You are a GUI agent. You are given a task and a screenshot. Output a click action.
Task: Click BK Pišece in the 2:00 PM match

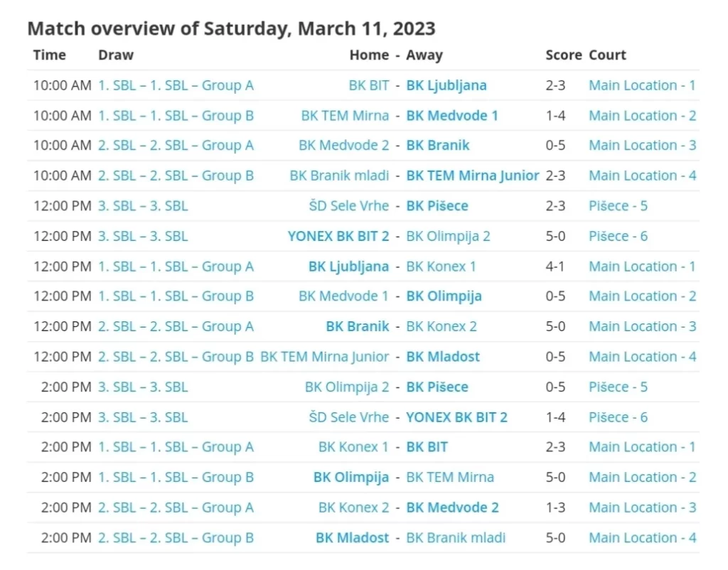tap(437, 387)
